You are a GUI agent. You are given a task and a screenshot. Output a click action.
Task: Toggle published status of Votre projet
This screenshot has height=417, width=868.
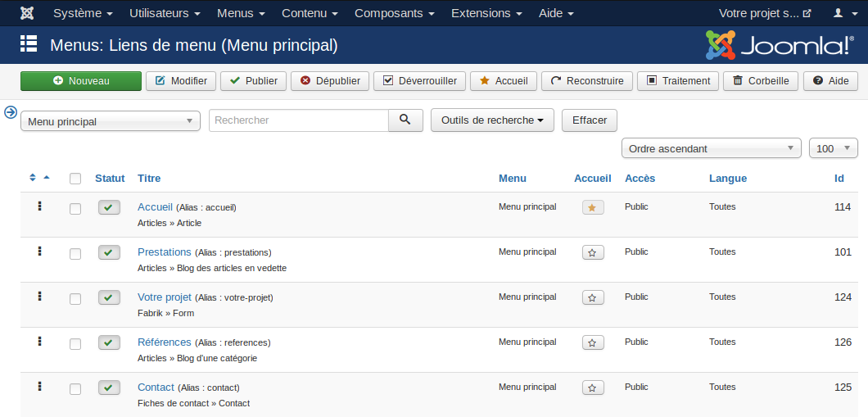pos(109,297)
